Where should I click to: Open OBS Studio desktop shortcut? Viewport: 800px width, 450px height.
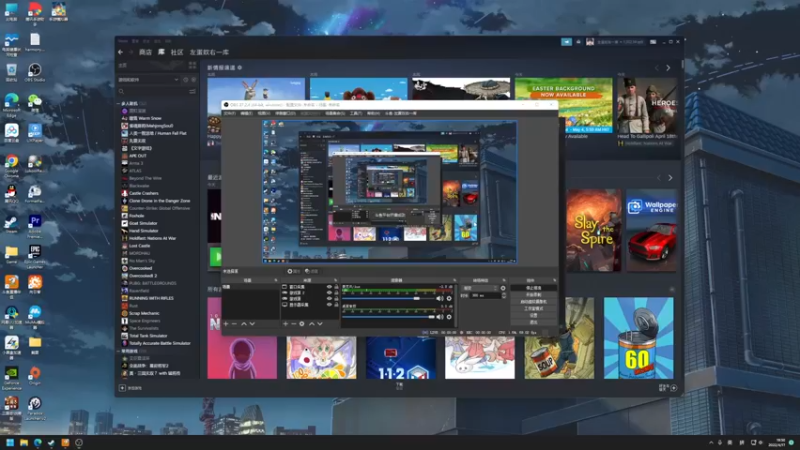34,71
